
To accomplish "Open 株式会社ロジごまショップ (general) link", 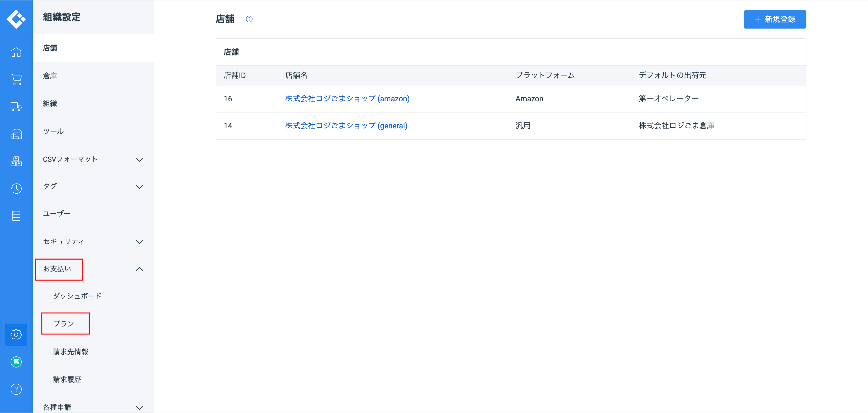I will coord(346,126).
